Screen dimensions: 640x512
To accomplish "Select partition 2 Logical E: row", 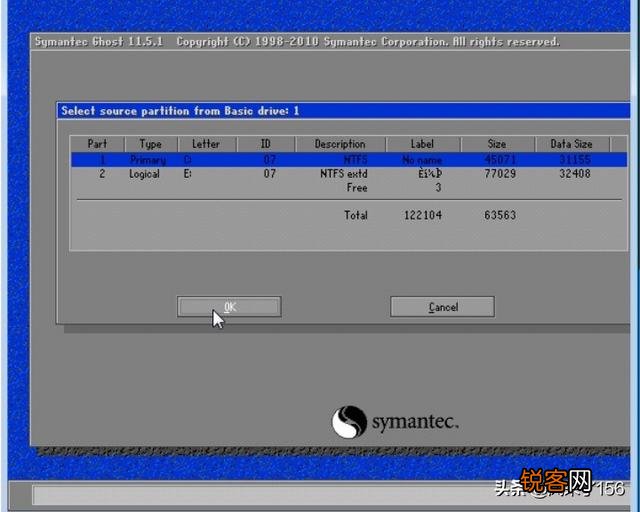I will 349,174.
